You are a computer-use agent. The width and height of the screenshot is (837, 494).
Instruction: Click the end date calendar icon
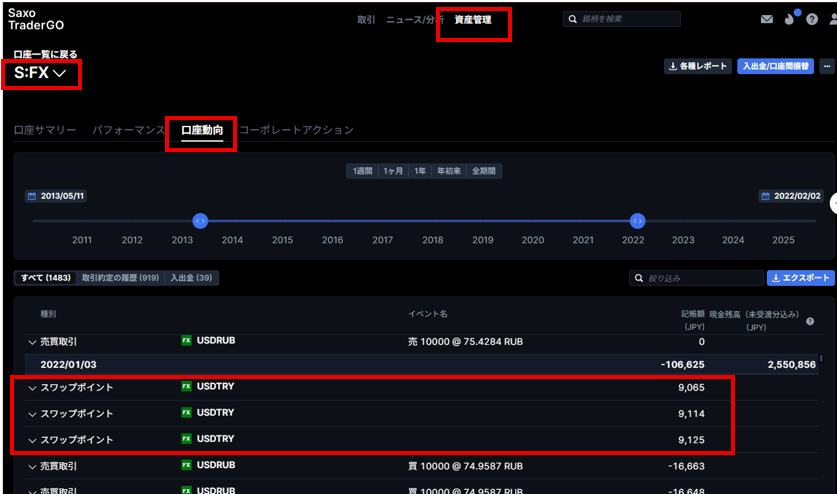(765, 196)
